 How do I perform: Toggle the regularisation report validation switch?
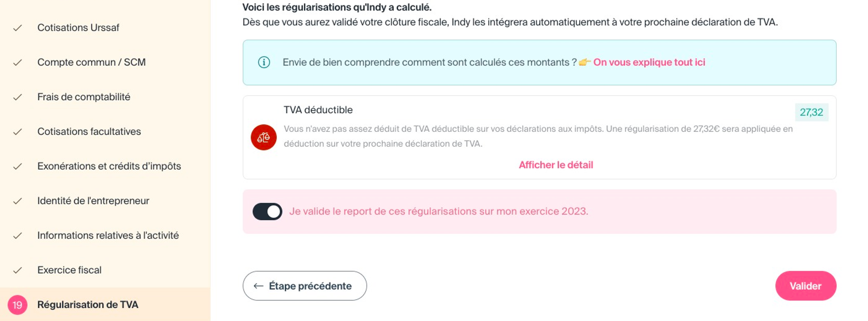267,212
